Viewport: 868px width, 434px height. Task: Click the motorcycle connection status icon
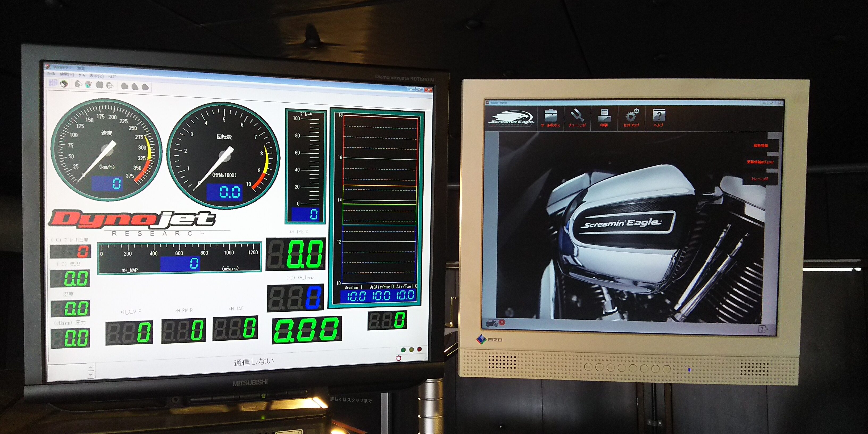(492, 323)
